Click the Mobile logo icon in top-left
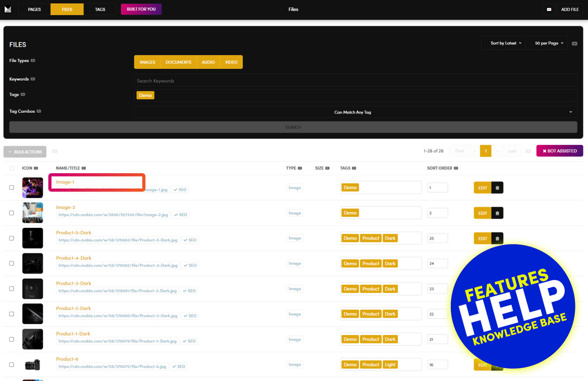 [x=8, y=9]
